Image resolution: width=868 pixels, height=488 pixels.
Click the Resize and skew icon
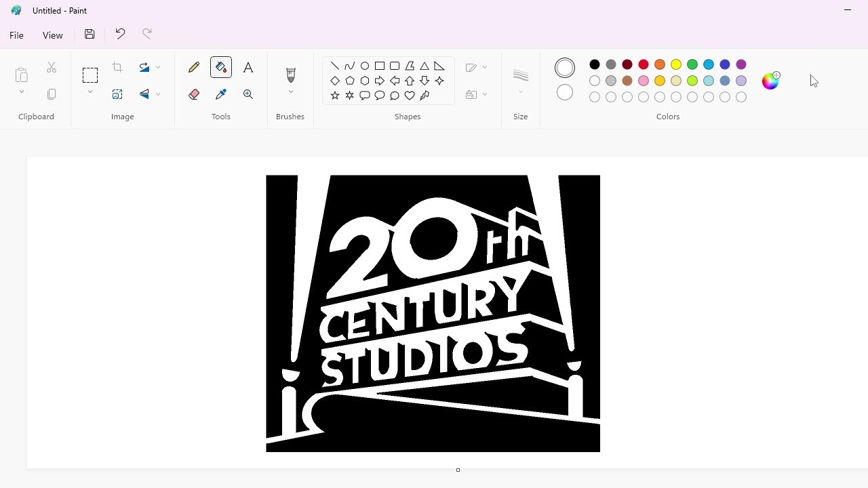coord(117,94)
